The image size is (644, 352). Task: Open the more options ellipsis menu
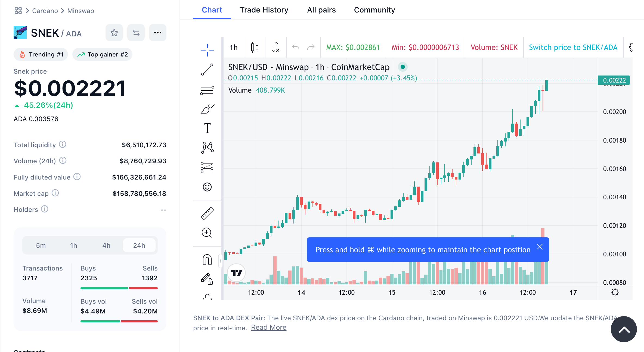pyautogui.click(x=158, y=33)
